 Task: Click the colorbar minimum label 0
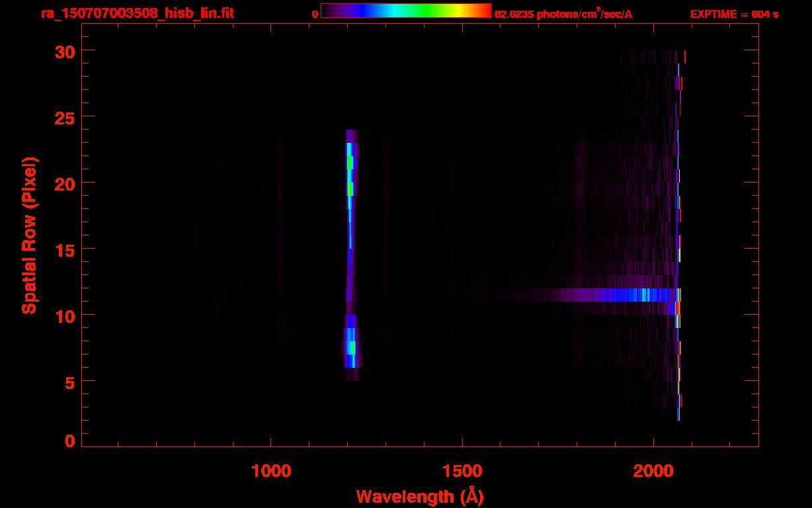pyautogui.click(x=315, y=14)
